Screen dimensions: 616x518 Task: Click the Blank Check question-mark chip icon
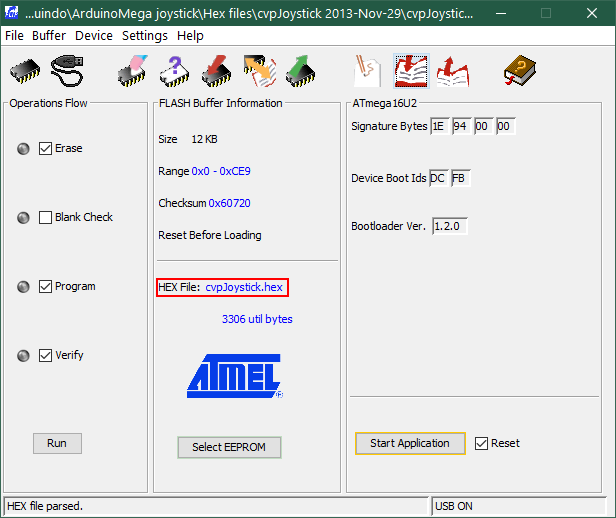pos(175,71)
